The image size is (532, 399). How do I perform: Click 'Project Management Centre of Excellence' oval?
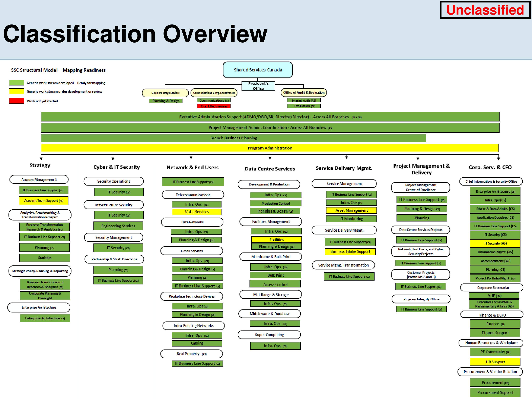tap(421, 187)
